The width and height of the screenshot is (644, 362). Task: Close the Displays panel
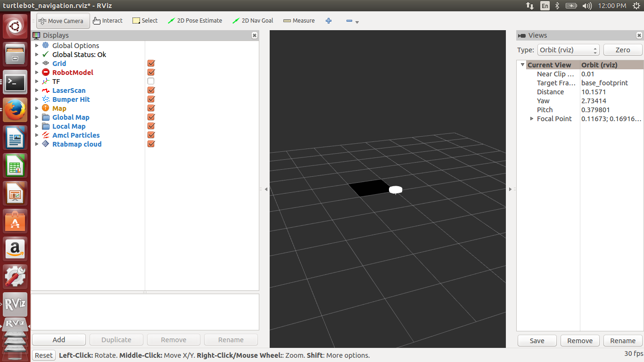click(x=255, y=35)
